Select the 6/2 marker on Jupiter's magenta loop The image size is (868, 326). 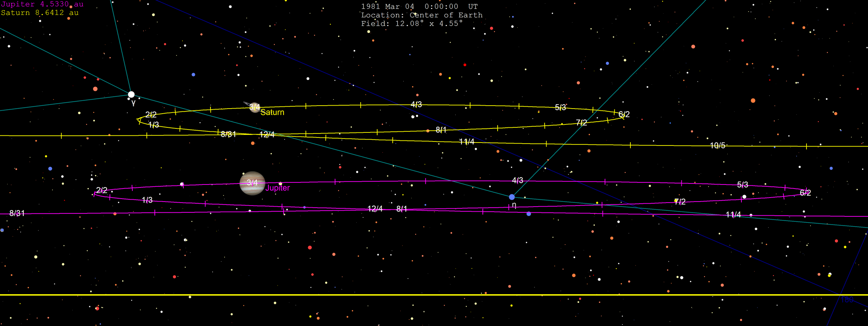(805, 193)
